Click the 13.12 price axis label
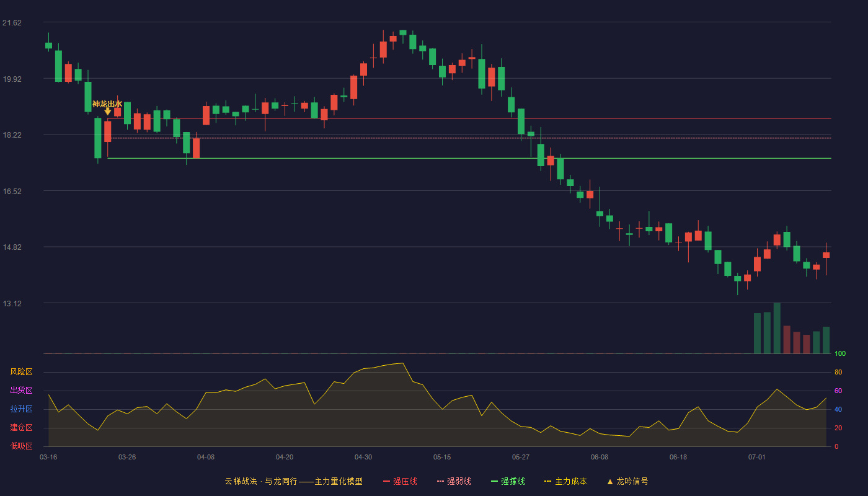The image size is (868, 496). point(12,303)
